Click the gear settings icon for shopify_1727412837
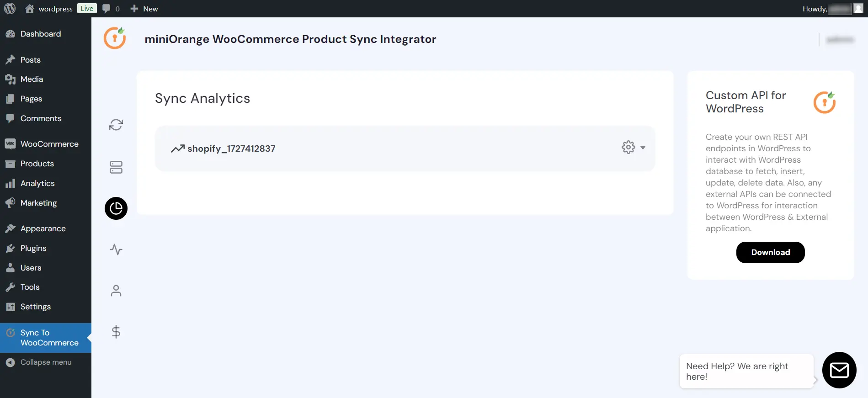 coord(628,147)
